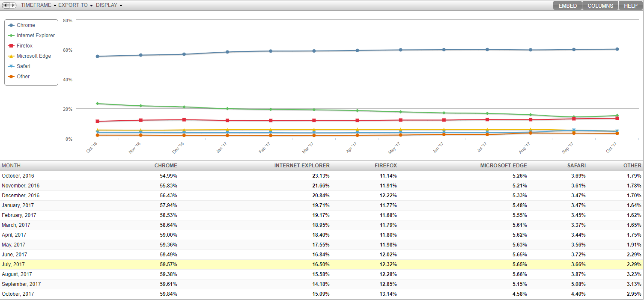Image resolution: width=644 pixels, height=300 pixels.
Task: Expand the EXPORT TO dropdown menu
Action: coord(75,5)
